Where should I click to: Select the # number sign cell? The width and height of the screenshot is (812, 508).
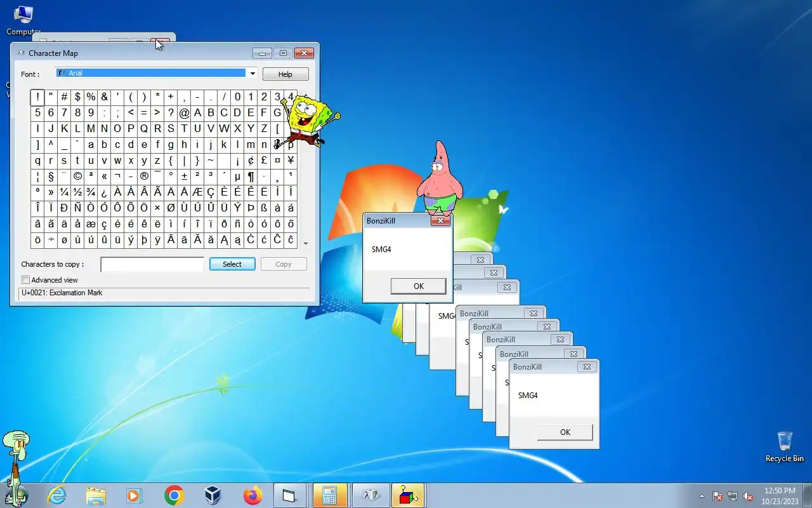pos(64,97)
